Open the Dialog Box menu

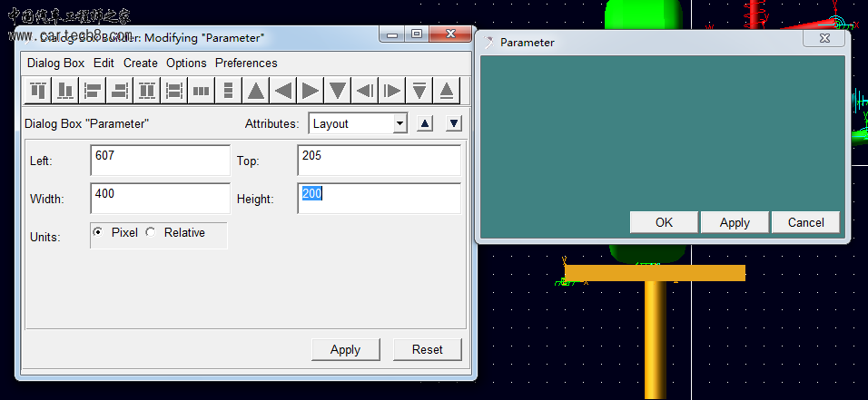(56, 63)
